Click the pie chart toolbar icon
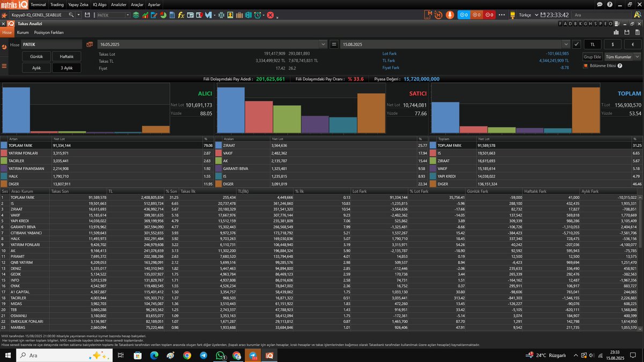644x362 pixels. click(x=163, y=15)
